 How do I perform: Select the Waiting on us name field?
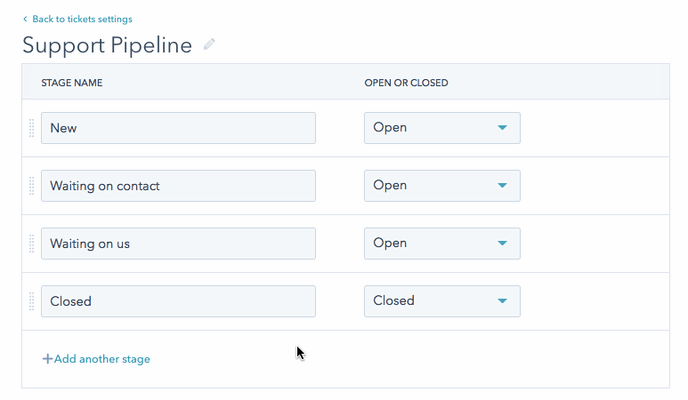pos(178,244)
